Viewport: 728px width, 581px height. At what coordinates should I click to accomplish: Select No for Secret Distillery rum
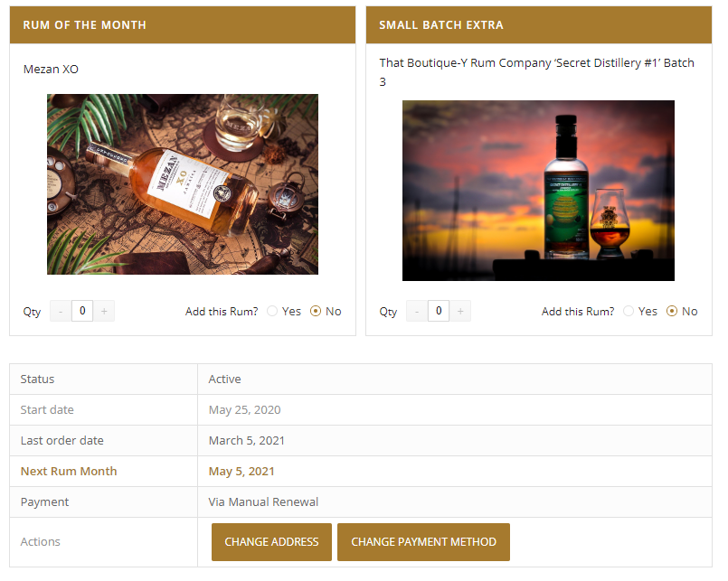coord(672,312)
